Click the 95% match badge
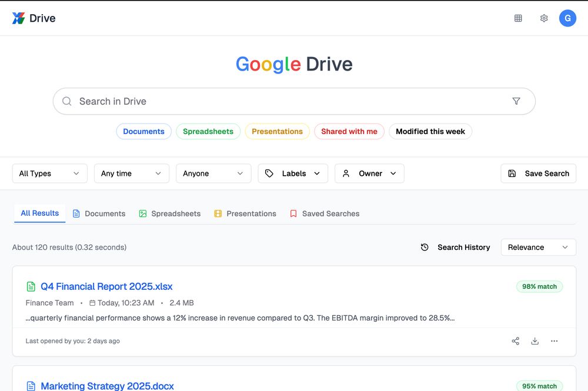Image resolution: width=588 pixels, height=391 pixels. [539, 386]
